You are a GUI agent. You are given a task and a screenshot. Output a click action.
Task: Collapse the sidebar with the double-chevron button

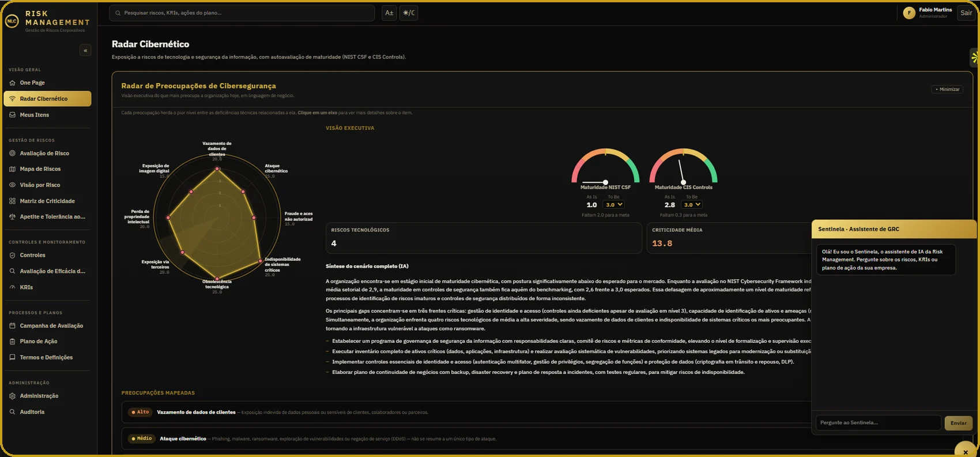[85, 50]
